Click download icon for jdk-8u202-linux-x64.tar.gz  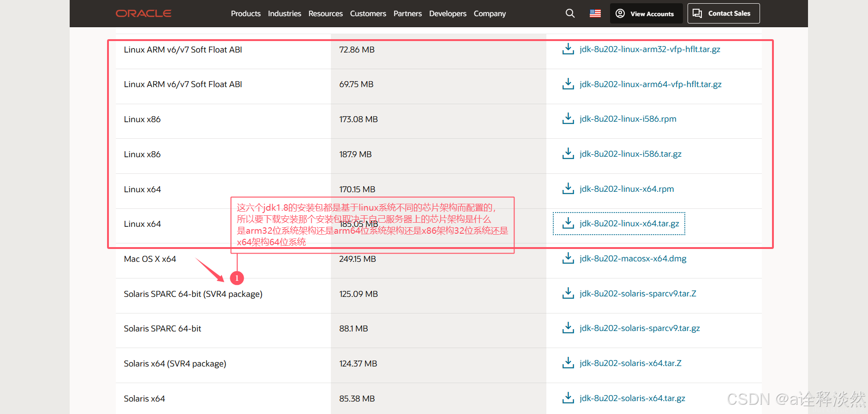(568, 224)
